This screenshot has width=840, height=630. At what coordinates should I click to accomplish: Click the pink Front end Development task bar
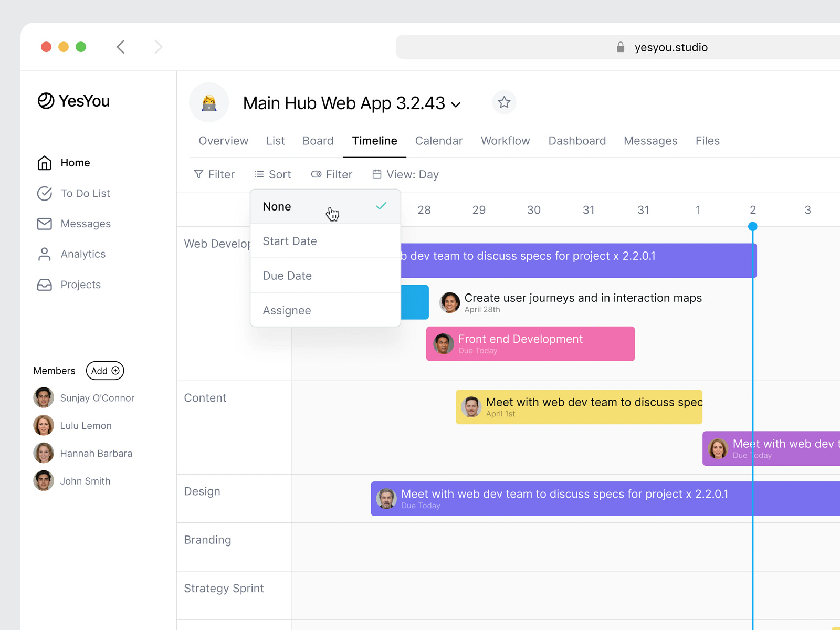click(530, 344)
